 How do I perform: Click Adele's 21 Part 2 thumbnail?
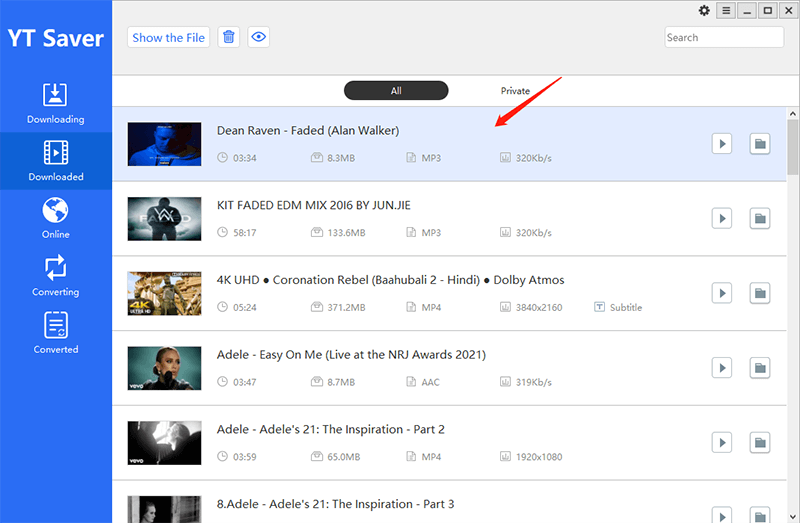coord(164,443)
